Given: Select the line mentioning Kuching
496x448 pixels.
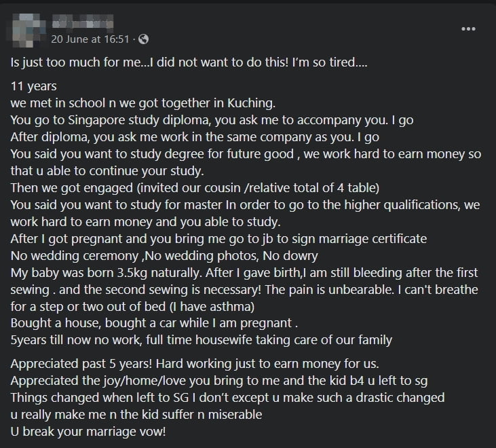Looking at the screenshot, I should 143,103.
